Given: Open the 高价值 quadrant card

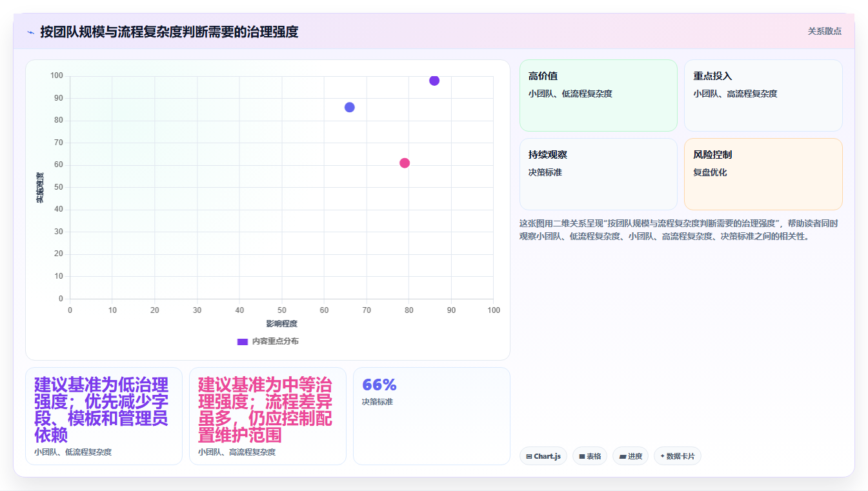Looking at the screenshot, I should tap(598, 95).
